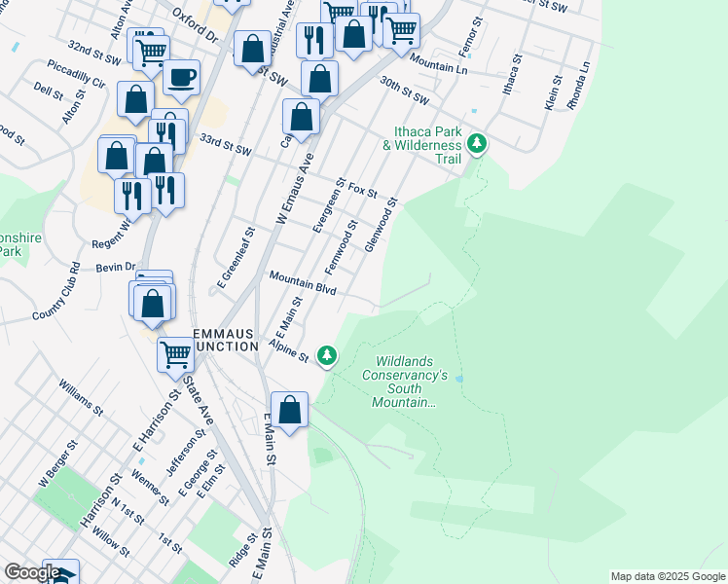Click the 30th St SW street label
The width and height of the screenshot is (728, 584).
405,91
